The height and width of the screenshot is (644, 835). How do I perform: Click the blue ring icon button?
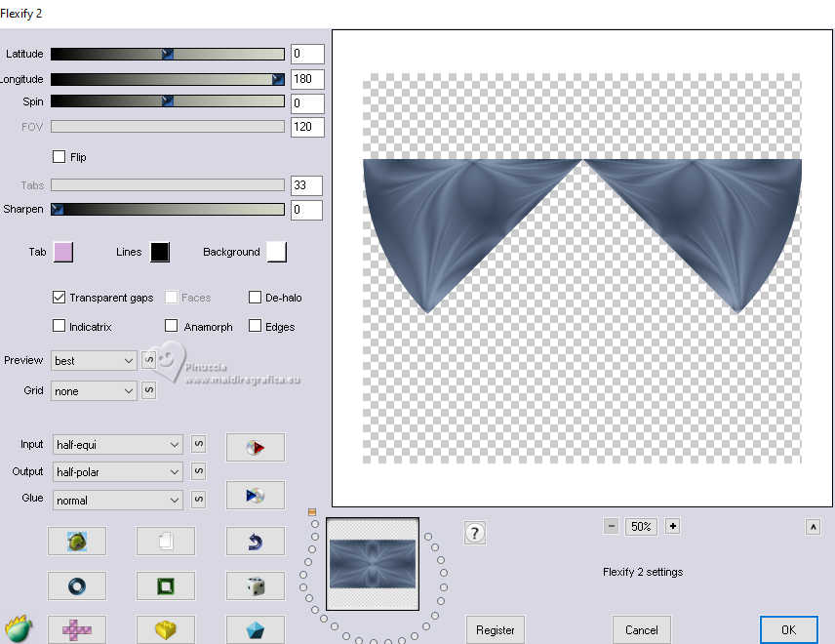point(77,585)
